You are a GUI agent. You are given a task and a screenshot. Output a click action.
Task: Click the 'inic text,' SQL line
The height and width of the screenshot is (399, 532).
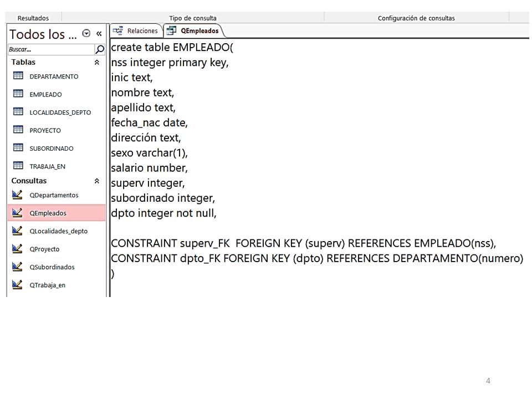[x=132, y=78]
